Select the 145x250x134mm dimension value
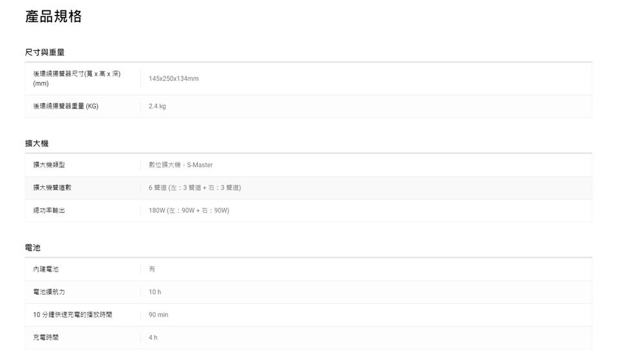This screenshot has height=364, width=621. coord(173,78)
